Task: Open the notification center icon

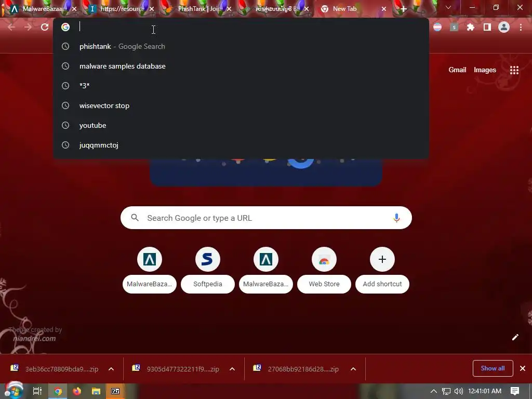Action: (x=515, y=391)
